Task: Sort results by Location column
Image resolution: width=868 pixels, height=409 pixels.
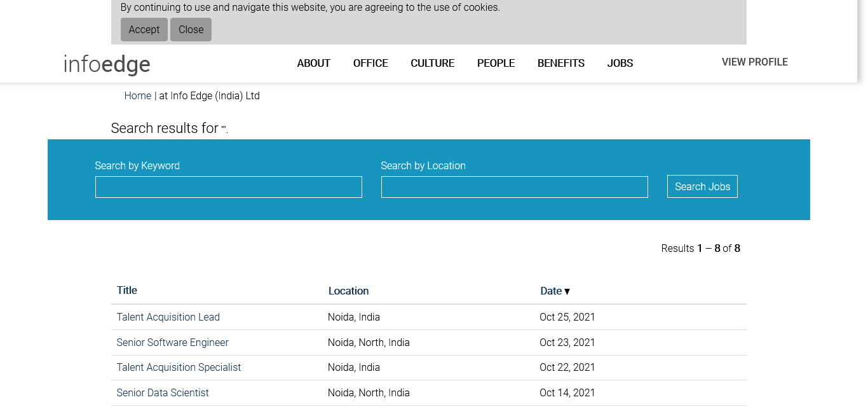Action: point(348,291)
